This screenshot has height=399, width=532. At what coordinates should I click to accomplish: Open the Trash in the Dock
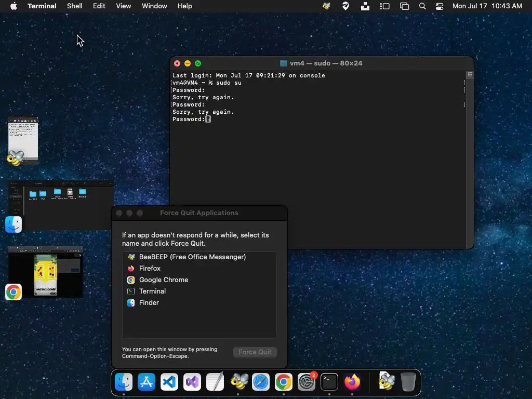(408, 382)
